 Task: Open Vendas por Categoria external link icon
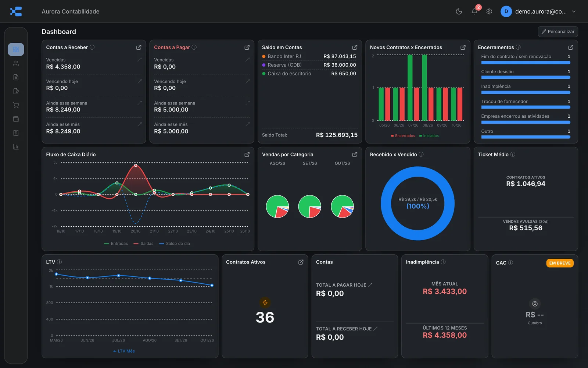[x=355, y=155]
